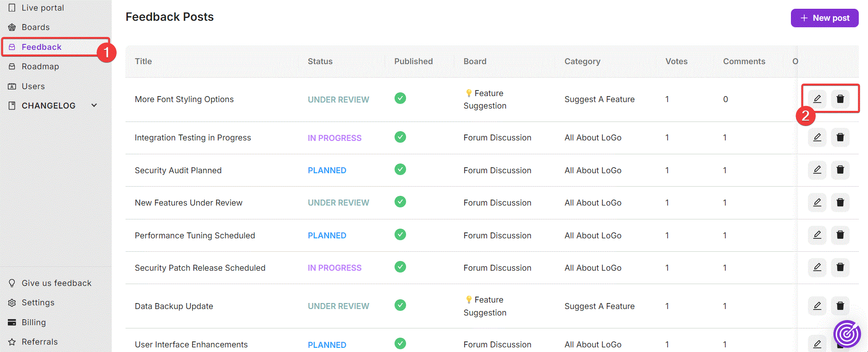Edit Performance Tuning Scheduled post
The height and width of the screenshot is (352, 868).
[817, 235]
